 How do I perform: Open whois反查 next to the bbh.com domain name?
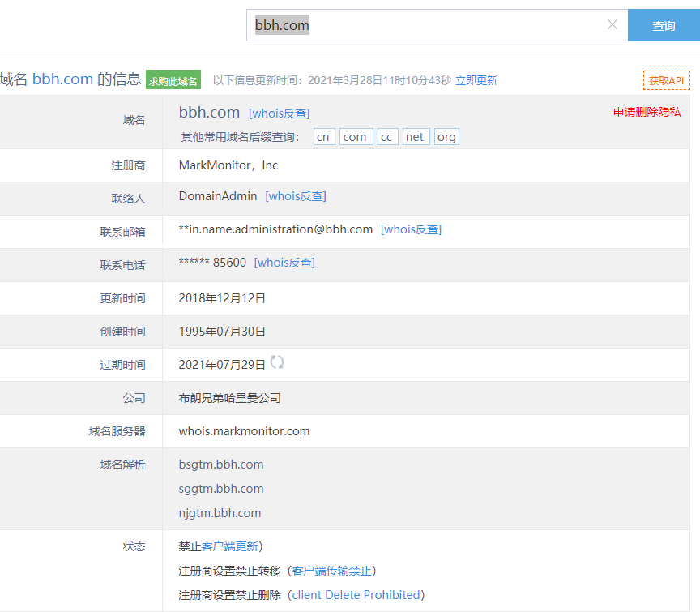coord(279,113)
